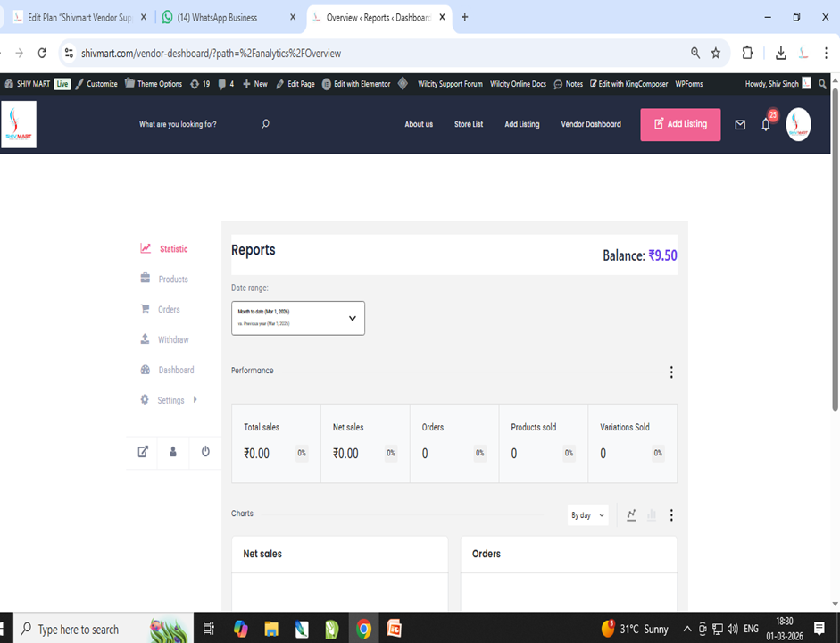Open the By day interval dropdown
Image resolution: width=840 pixels, height=643 pixels.
point(587,515)
